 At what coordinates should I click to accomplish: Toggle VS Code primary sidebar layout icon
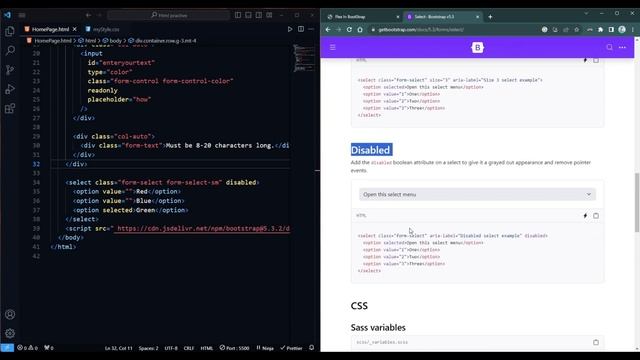click(x=238, y=15)
